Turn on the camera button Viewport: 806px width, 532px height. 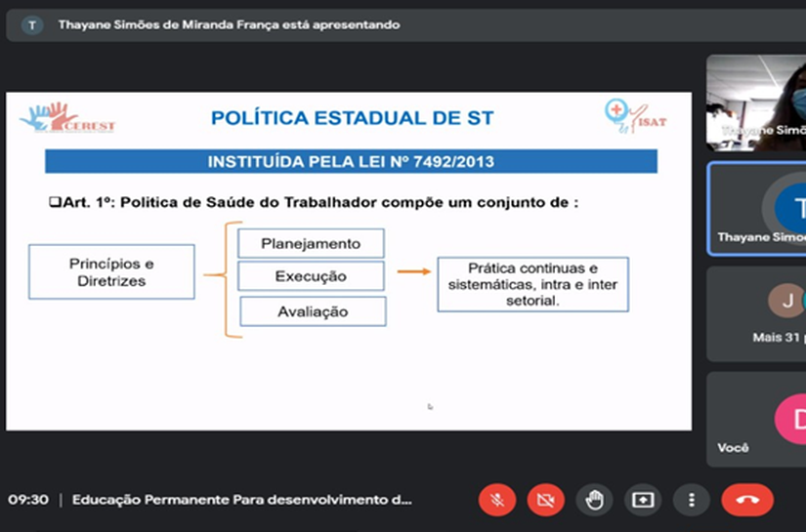coord(545,500)
